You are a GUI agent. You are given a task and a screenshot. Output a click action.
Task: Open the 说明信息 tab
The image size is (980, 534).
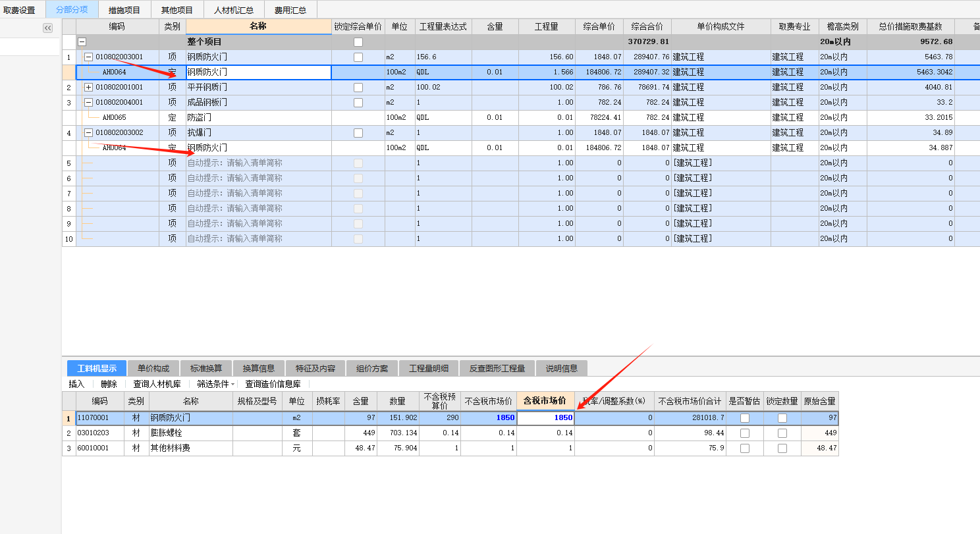pyautogui.click(x=562, y=368)
